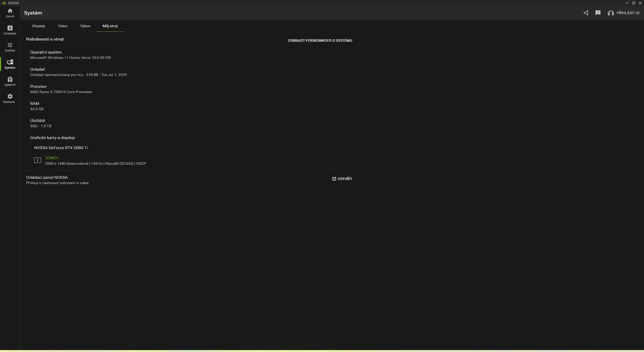
Task: Click the Ovládací panel NVIDIA heading
Action: click(47, 177)
